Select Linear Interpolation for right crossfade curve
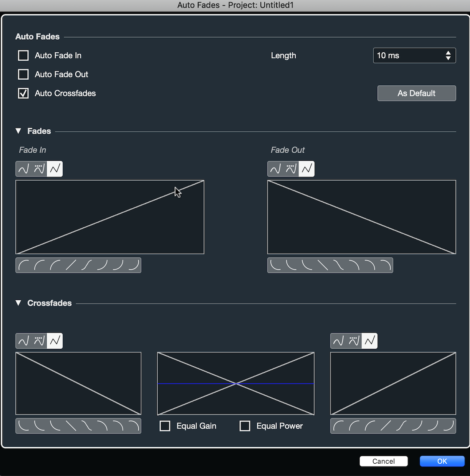The image size is (470, 476). [x=370, y=341]
